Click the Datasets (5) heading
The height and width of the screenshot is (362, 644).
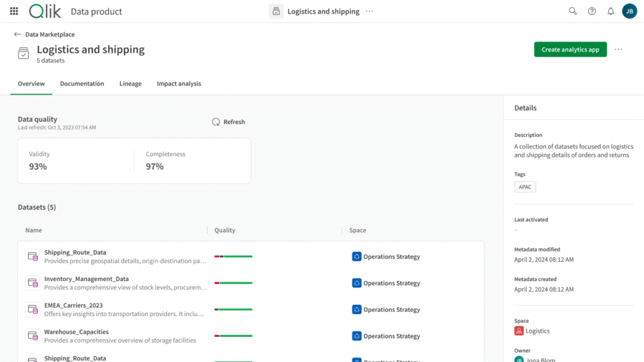37,207
